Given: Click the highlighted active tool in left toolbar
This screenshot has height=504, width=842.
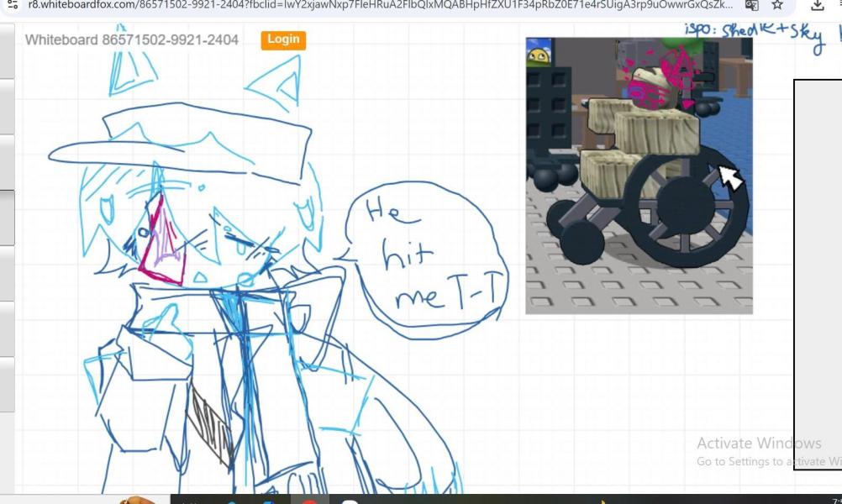Looking at the screenshot, I should (7, 218).
